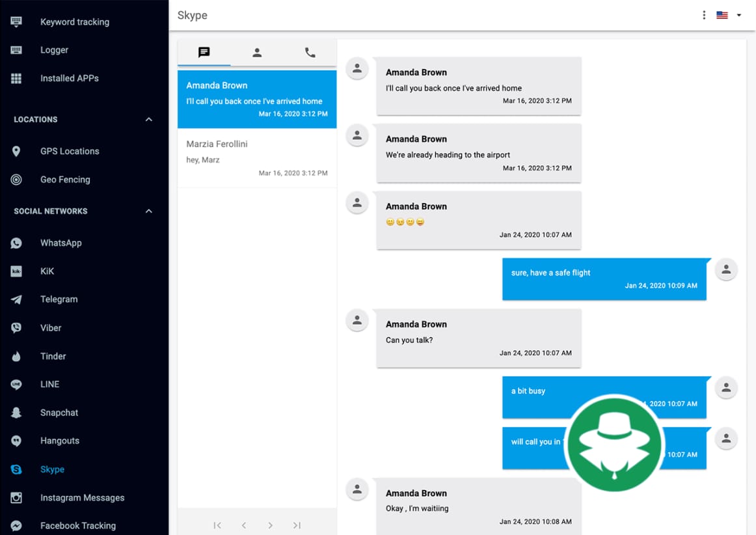The width and height of the screenshot is (756, 535).
Task: Open Snapchat tracking
Action: [x=57, y=412]
